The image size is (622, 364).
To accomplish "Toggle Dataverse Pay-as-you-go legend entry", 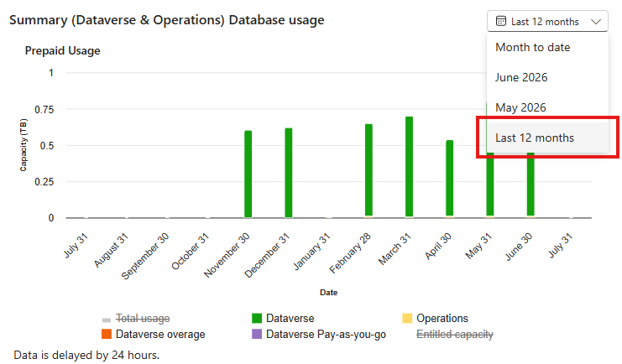I will tap(319, 335).
